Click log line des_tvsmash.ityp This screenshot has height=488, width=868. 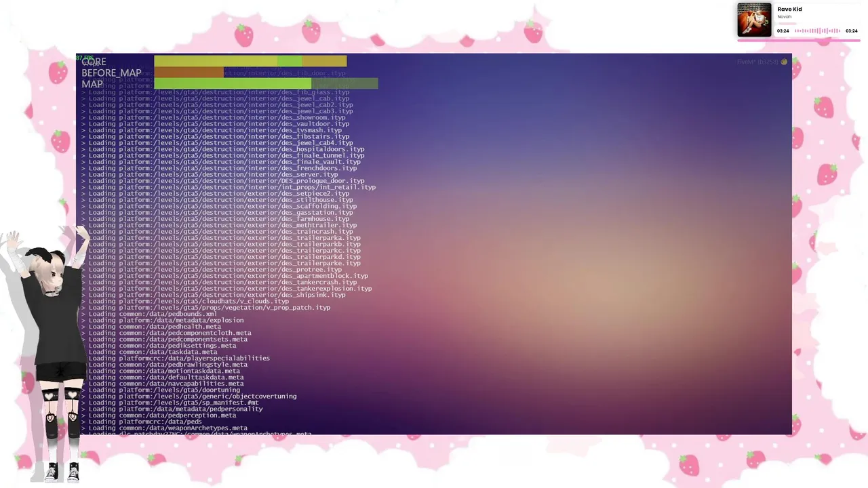pos(212,130)
